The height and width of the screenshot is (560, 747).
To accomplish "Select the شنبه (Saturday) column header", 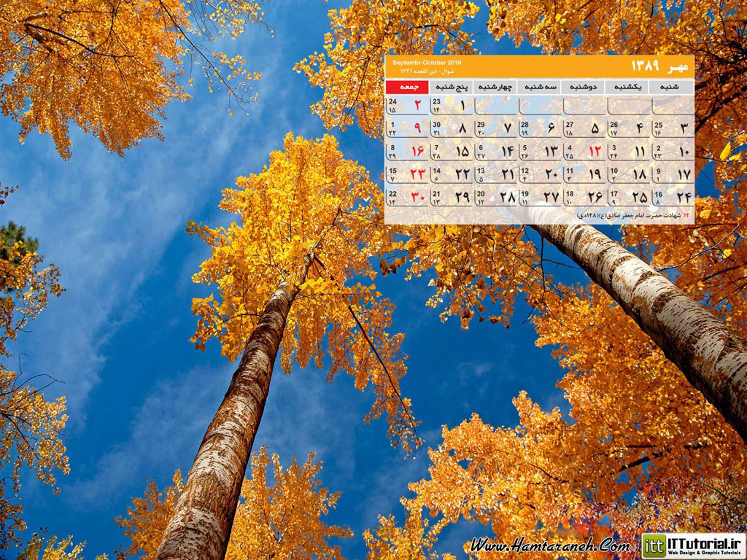I will coord(671,87).
